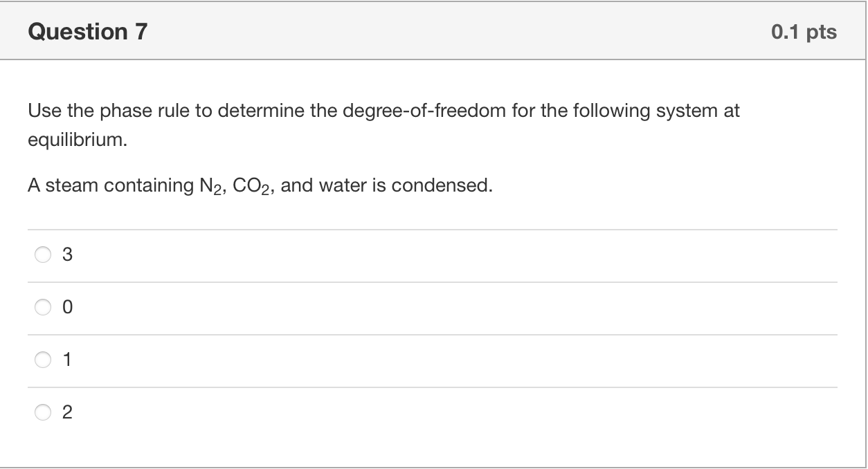This screenshot has height=469, width=868.
Task: Click the word "condensed." in the question
Action: 457,186
